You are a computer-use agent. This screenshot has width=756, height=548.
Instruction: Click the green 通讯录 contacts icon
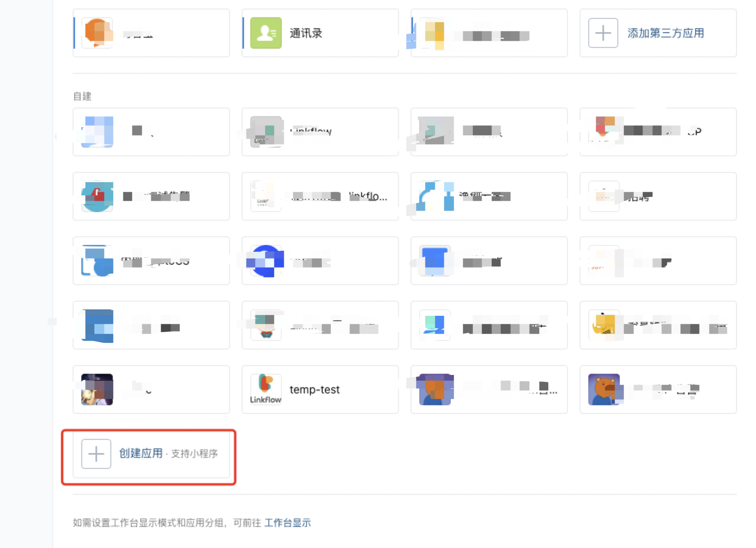tap(266, 33)
